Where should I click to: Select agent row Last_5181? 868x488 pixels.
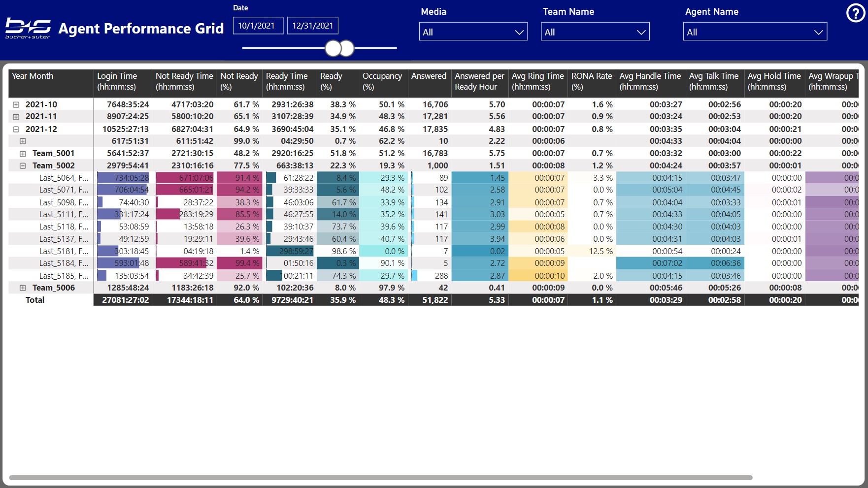click(64, 251)
